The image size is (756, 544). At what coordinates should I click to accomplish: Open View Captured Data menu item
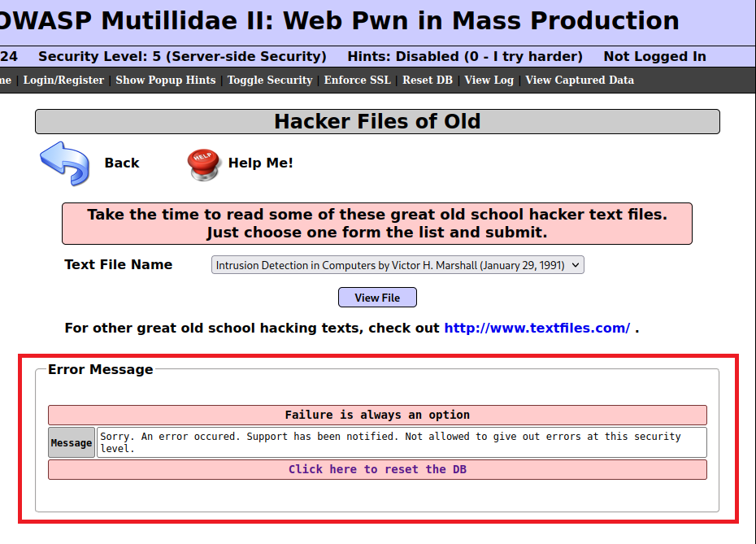click(580, 80)
